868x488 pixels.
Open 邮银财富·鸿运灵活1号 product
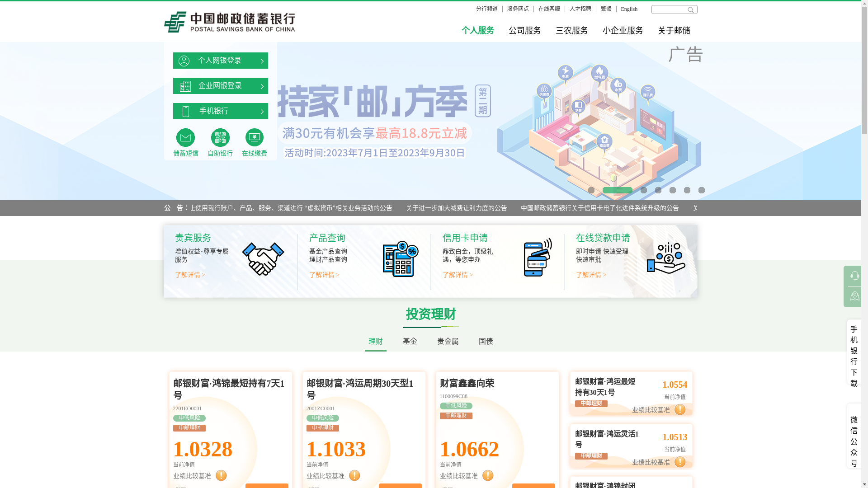[607, 439]
